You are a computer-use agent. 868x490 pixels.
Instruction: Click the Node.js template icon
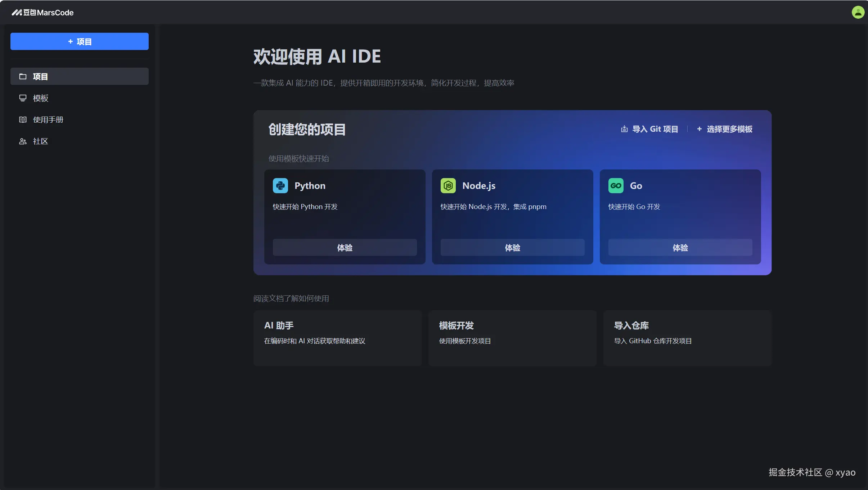(x=448, y=186)
